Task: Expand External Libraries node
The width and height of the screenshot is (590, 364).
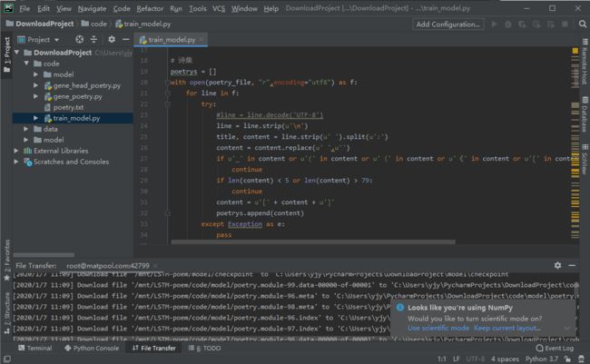Action: point(16,151)
